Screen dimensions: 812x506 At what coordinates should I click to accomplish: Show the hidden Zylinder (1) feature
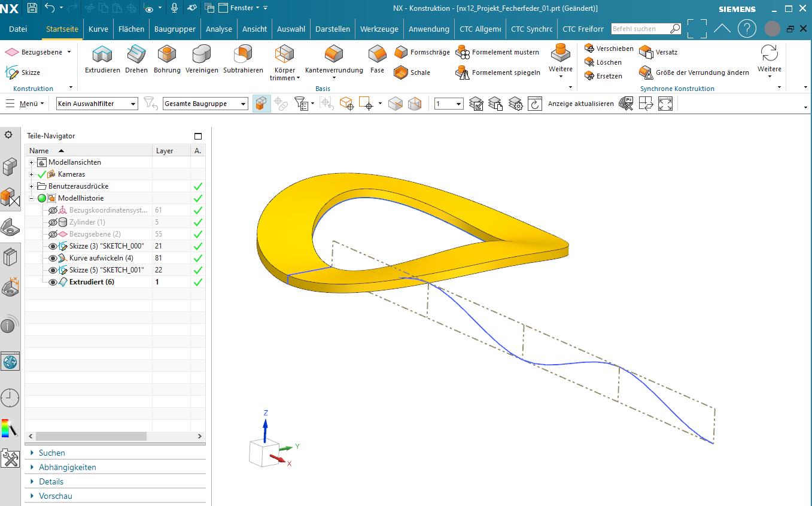point(53,222)
